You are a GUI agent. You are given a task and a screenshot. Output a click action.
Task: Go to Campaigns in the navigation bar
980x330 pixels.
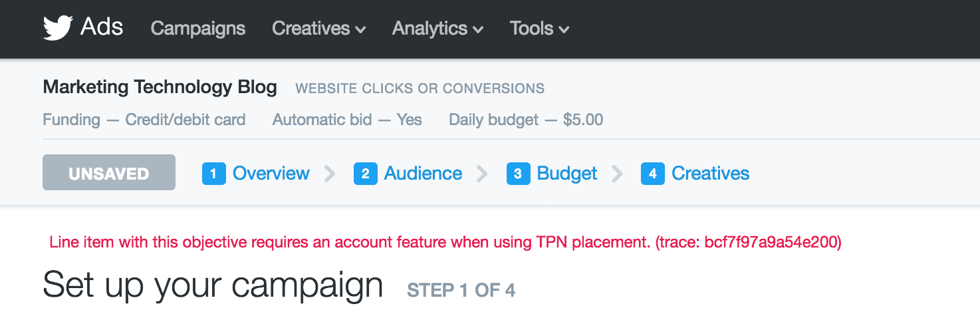[198, 29]
